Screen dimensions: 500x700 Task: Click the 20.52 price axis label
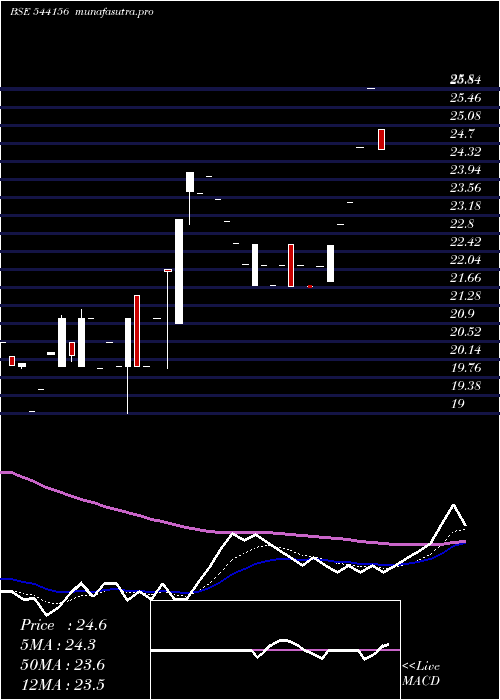point(466,332)
